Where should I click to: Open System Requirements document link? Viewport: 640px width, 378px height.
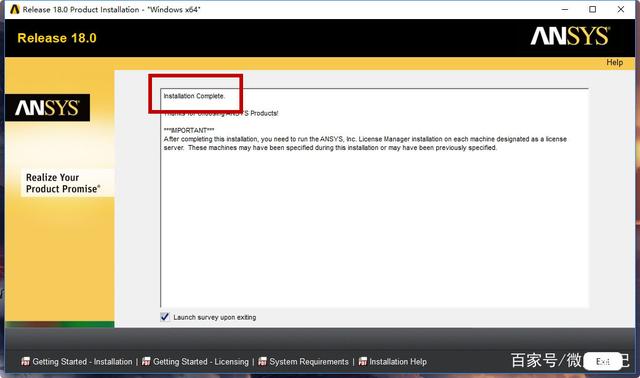pos(309,362)
